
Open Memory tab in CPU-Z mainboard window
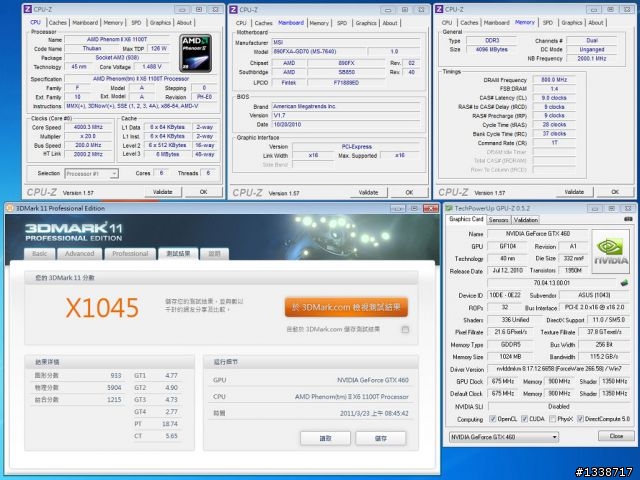(319, 23)
